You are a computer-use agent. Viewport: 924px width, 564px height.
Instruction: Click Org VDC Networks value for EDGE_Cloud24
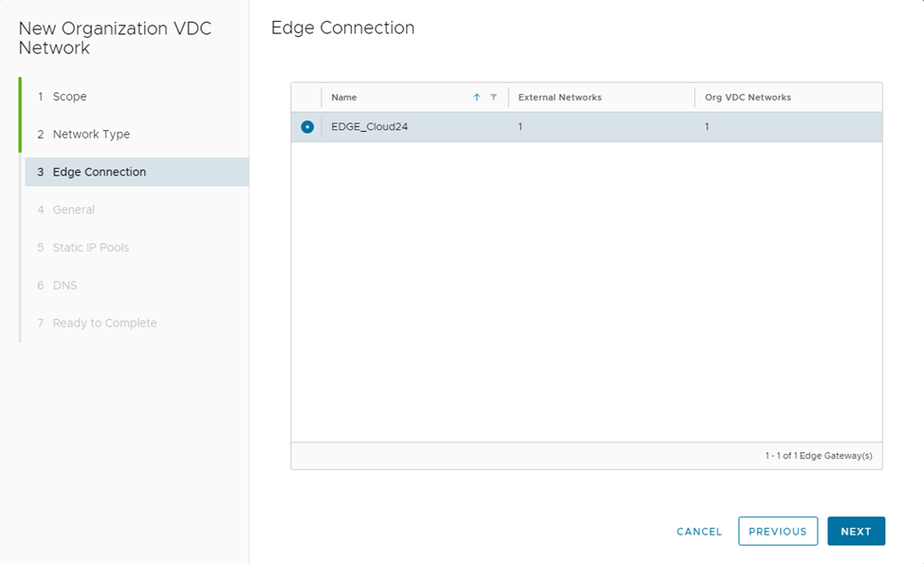click(707, 127)
